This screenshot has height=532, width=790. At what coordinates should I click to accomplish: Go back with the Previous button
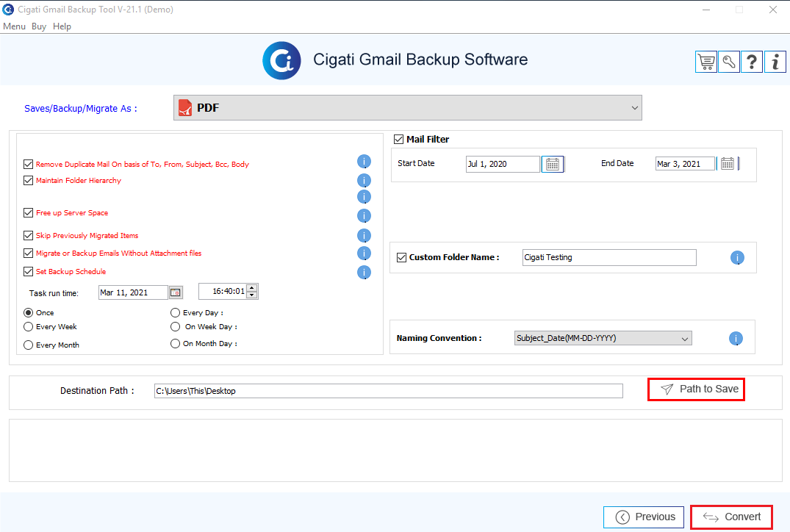(643, 517)
